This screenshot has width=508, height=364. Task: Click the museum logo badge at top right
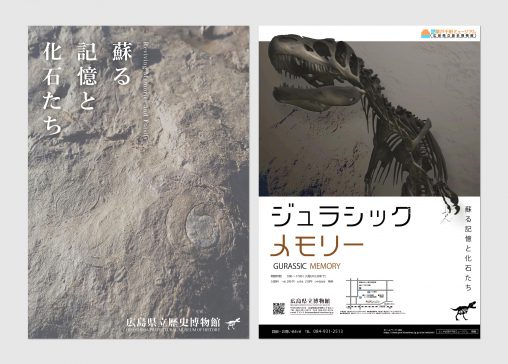tap(449, 33)
